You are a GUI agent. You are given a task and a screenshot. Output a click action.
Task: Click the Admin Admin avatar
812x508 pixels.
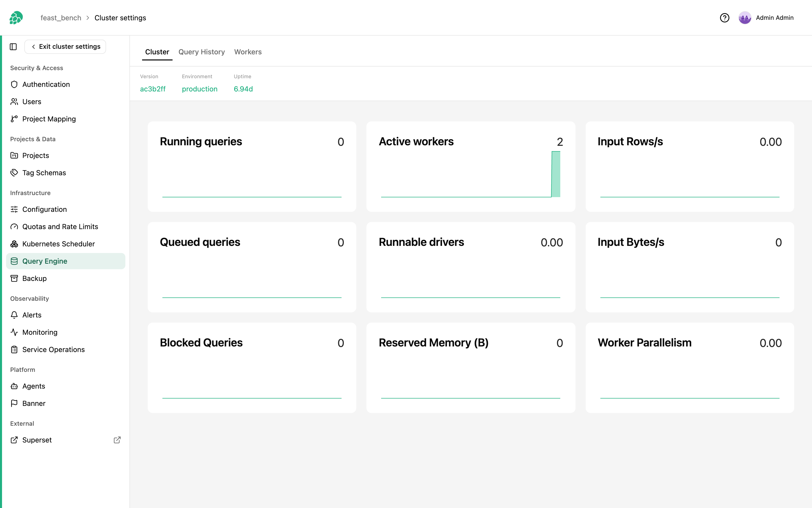click(745, 18)
